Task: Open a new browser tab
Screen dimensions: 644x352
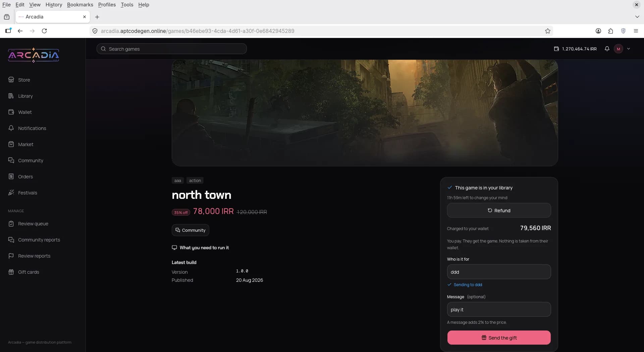Action: [x=97, y=17]
